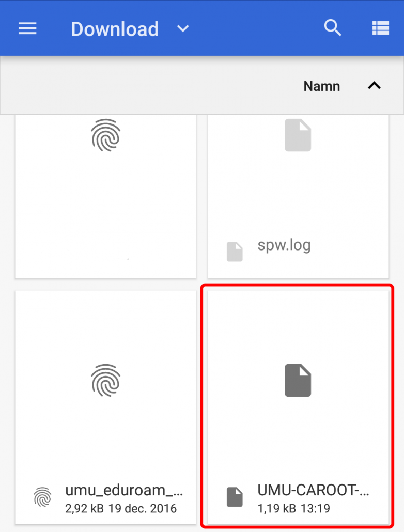Sort files by Namn
The image size is (404, 532).
(x=321, y=86)
